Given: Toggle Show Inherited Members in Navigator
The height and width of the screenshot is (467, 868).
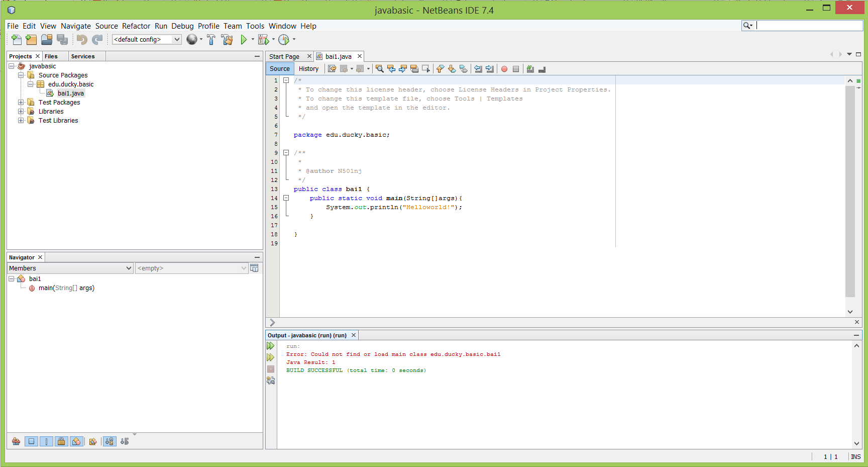Looking at the screenshot, I should [16, 441].
